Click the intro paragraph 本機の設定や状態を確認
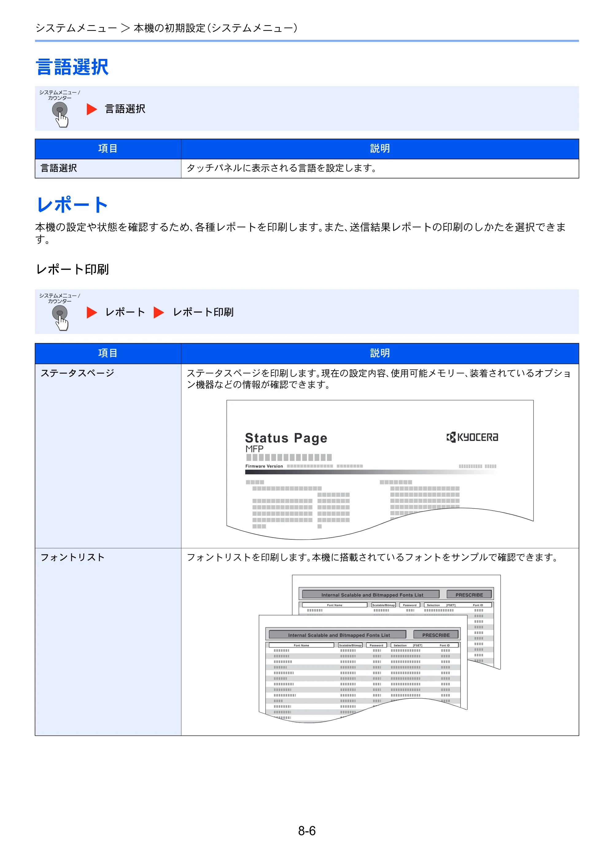Screen dimensions: 614x868 (301, 233)
